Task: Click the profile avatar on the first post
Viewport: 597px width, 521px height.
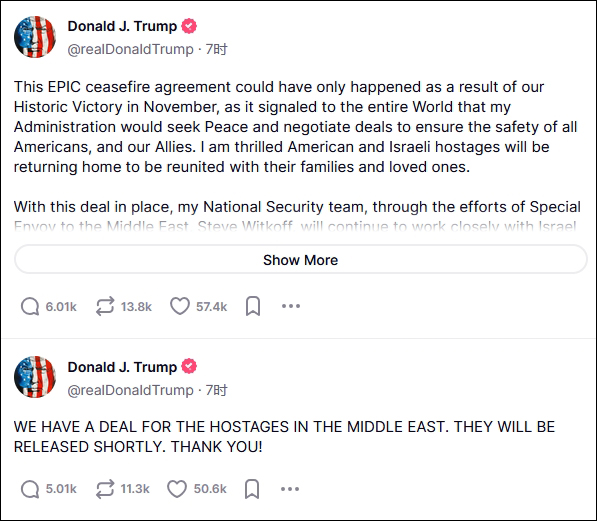Action: pos(35,37)
